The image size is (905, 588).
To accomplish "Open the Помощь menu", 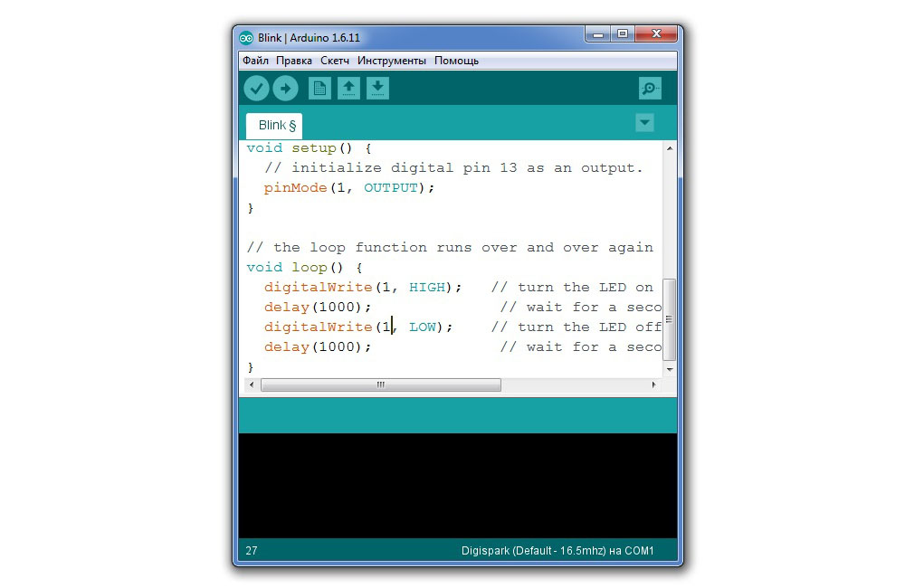I will pos(456,61).
